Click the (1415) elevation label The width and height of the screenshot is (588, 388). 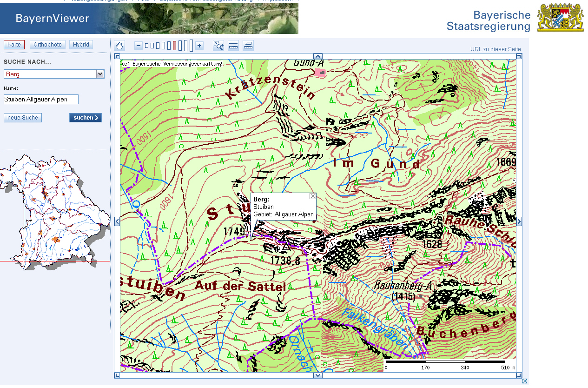[403, 296]
